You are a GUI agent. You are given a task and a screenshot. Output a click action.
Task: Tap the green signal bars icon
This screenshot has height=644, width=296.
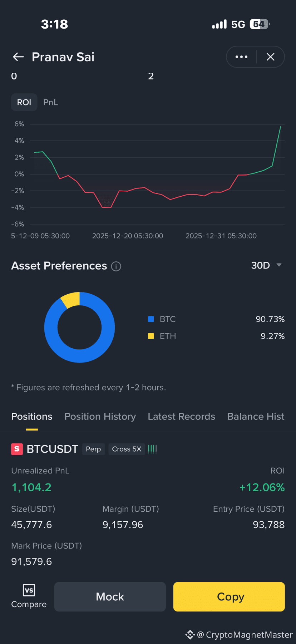[152, 449]
